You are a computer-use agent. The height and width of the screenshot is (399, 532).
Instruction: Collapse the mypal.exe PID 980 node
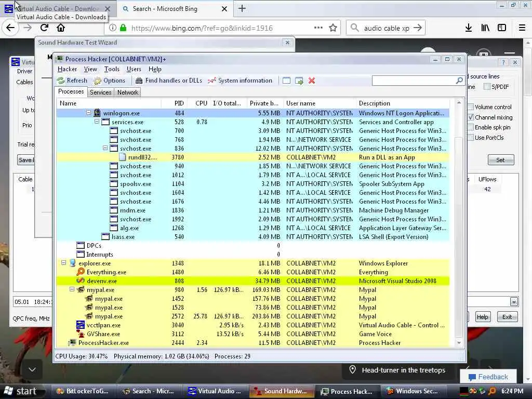coord(72,289)
